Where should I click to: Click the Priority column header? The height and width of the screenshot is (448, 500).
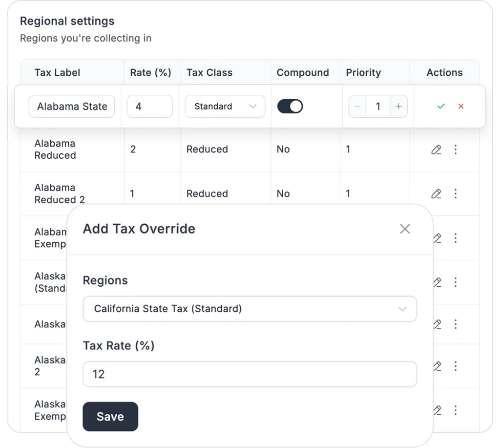click(363, 73)
